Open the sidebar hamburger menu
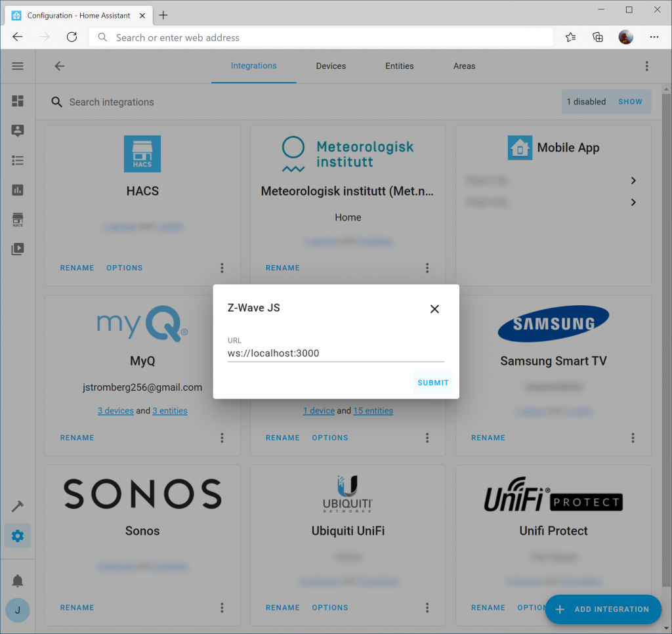The width and height of the screenshot is (672, 634). click(18, 66)
